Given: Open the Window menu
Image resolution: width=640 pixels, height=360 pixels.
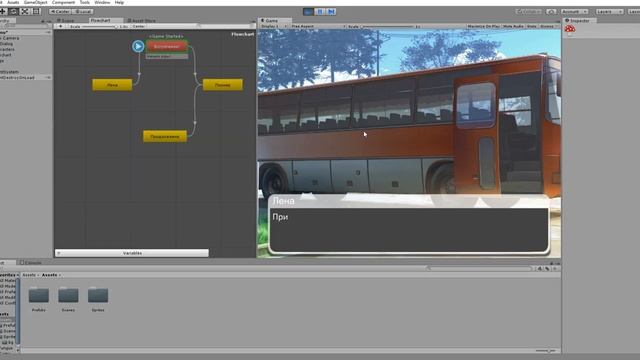Looking at the screenshot, I should (102, 2).
